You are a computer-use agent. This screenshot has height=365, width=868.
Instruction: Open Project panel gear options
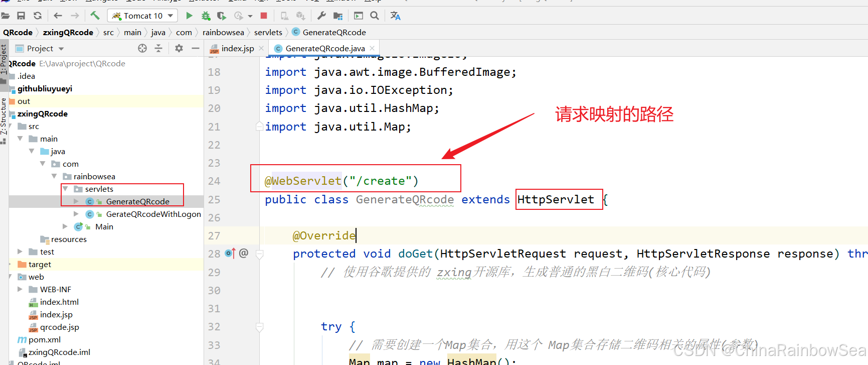179,48
